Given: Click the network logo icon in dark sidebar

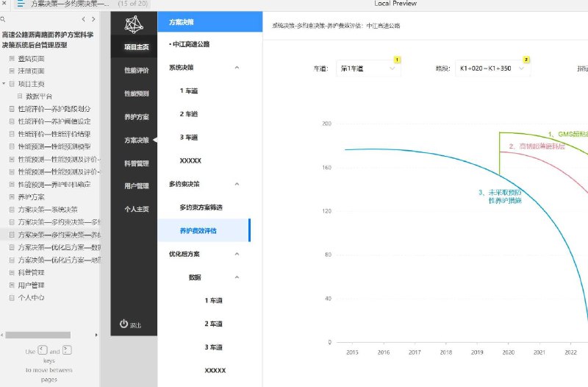Looking at the screenshot, I should (x=134, y=24).
